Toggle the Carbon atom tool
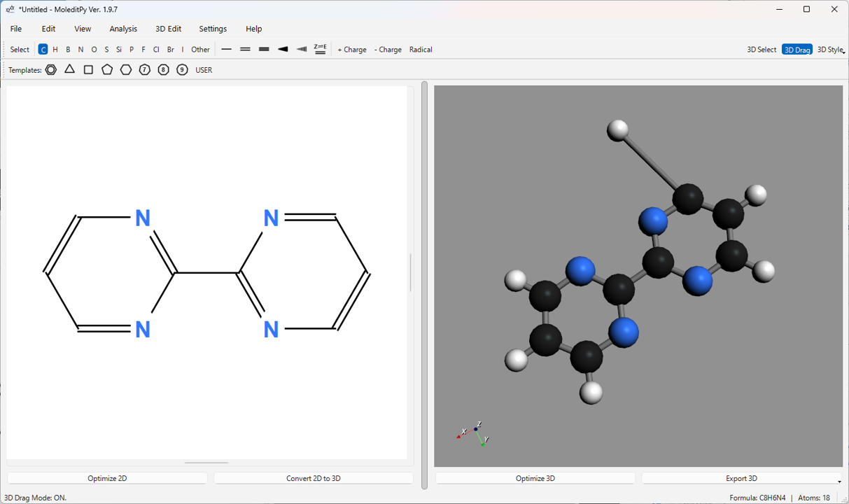This screenshot has height=504, width=849. click(43, 50)
